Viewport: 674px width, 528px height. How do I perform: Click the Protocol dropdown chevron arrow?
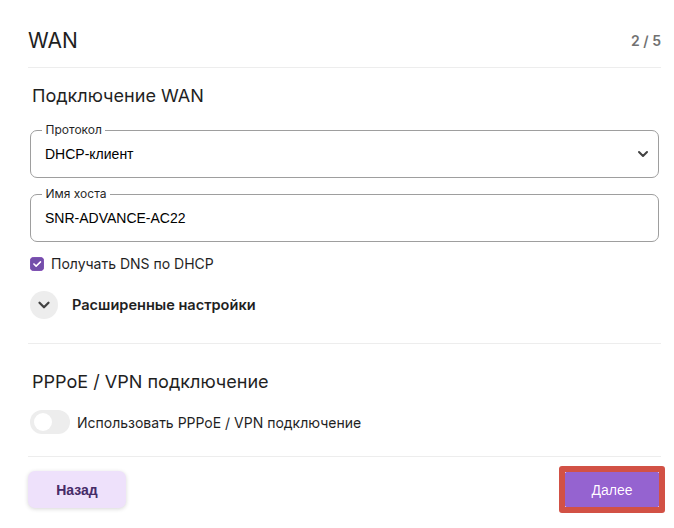[642, 154]
